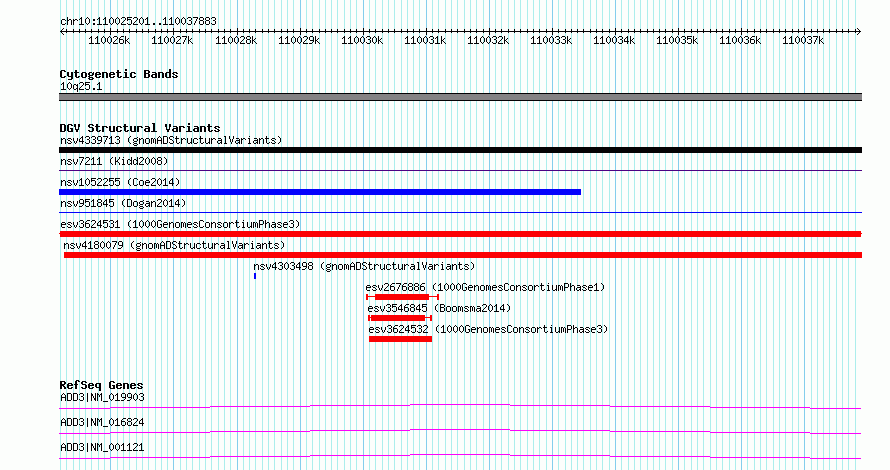Image resolution: width=890 pixels, height=470 pixels.
Task: Click the red esv3624532 variant bar
Action: (x=401, y=339)
